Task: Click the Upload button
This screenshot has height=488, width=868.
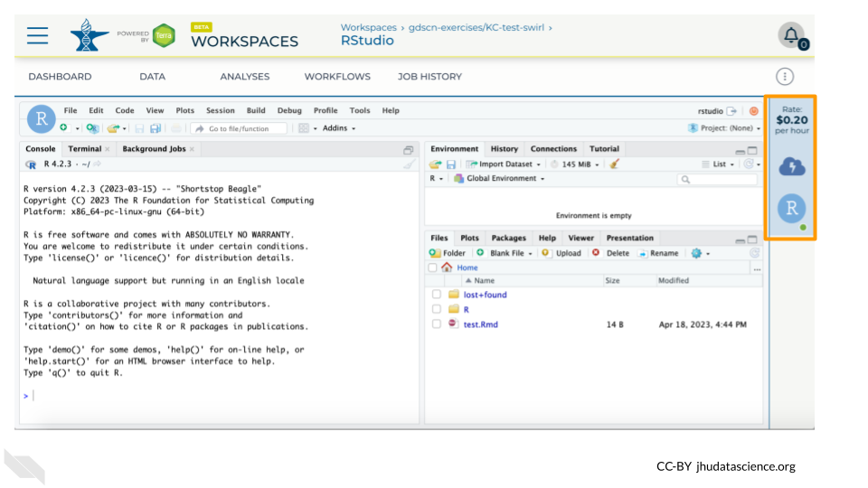Action: click(561, 253)
